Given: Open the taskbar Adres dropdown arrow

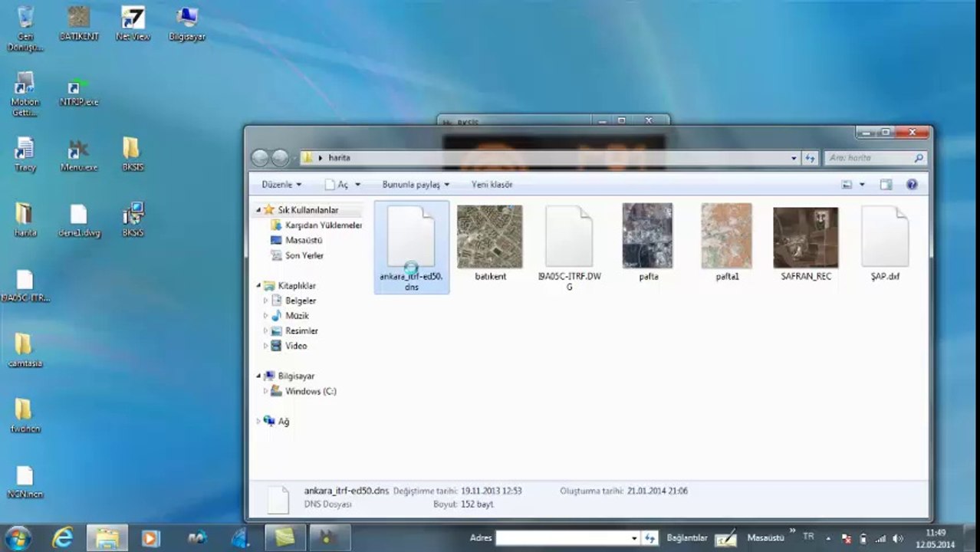Looking at the screenshot, I should (634, 538).
